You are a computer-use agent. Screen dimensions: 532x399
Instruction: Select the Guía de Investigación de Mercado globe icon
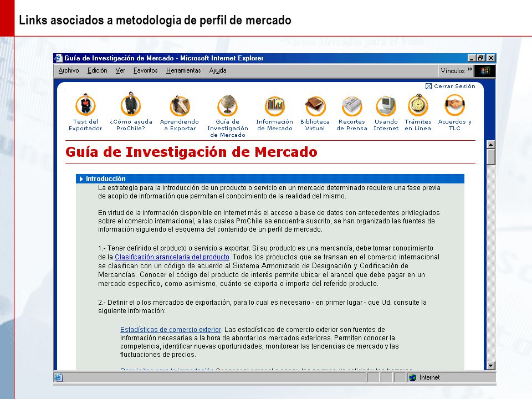227,105
